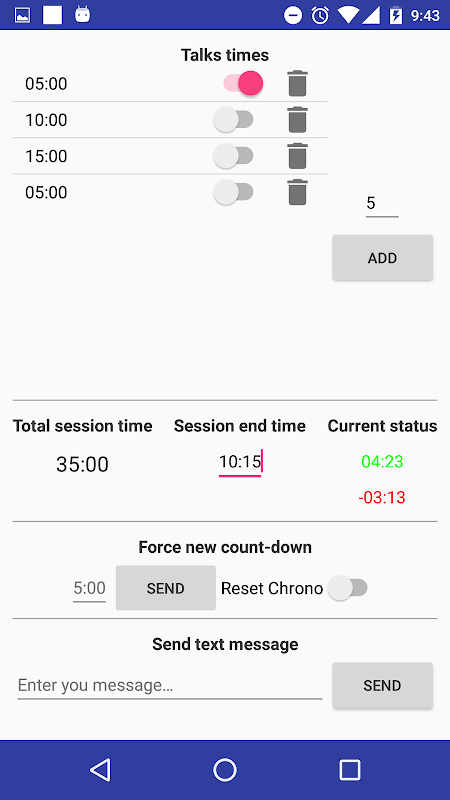Enable the 15:00 talk switch

233,156
